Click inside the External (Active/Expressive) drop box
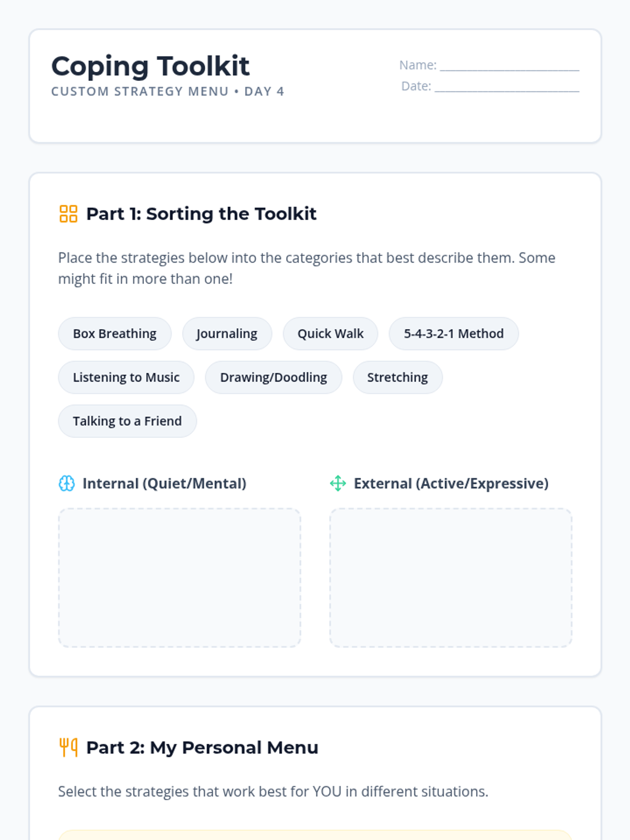Viewport: 630px width, 840px height. pyautogui.click(x=450, y=577)
